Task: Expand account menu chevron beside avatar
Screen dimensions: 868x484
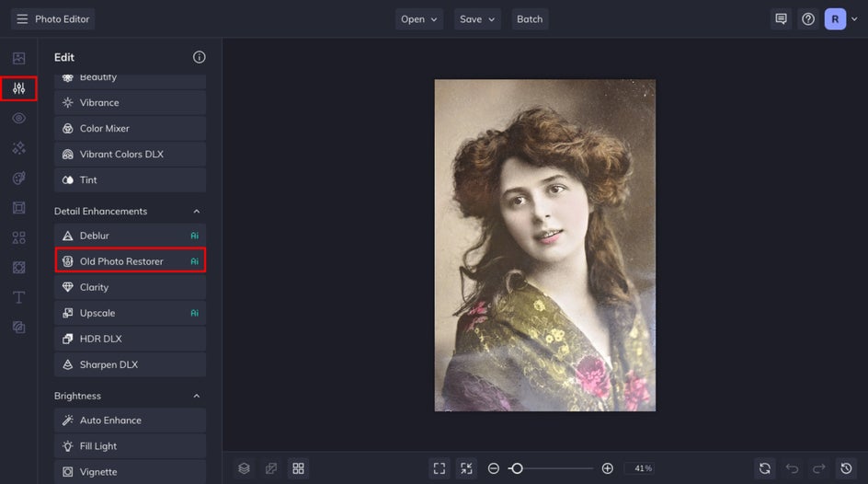Action: (854, 18)
